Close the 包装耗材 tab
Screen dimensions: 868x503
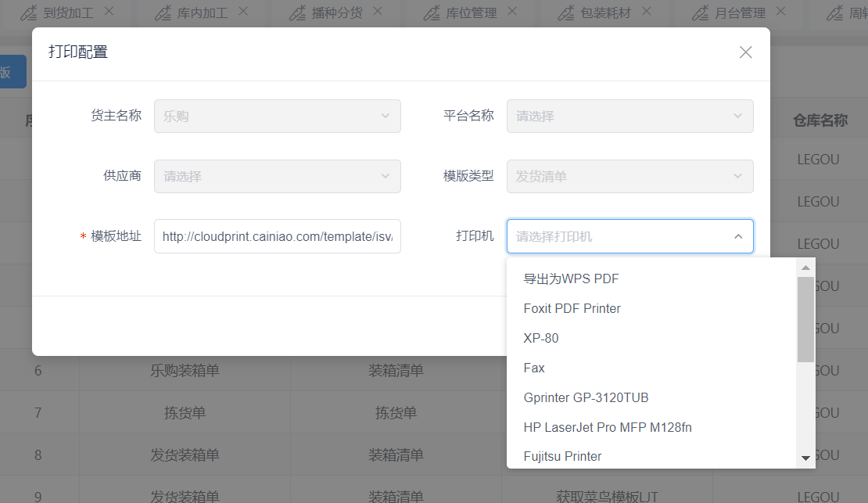pos(647,11)
